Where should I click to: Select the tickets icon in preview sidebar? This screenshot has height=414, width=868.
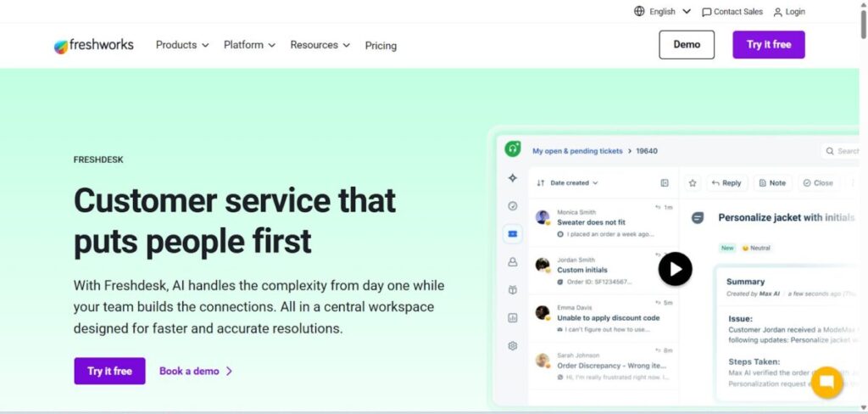(x=513, y=233)
